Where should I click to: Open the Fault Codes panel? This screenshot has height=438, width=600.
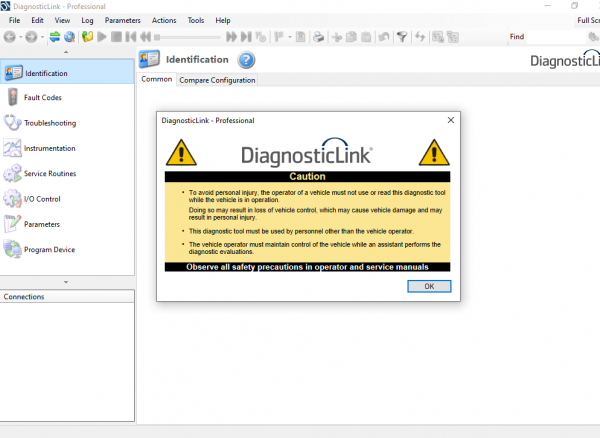tap(42, 98)
